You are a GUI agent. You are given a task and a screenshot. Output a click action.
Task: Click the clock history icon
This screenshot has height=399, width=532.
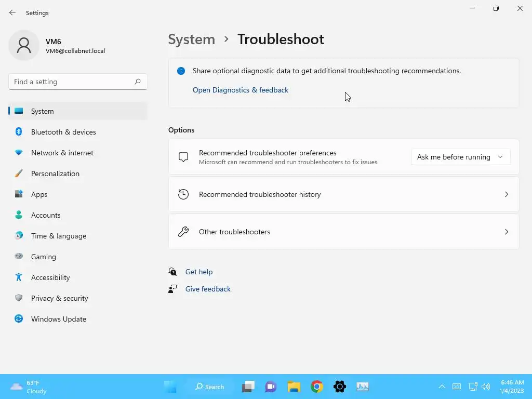pyautogui.click(x=183, y=194)
